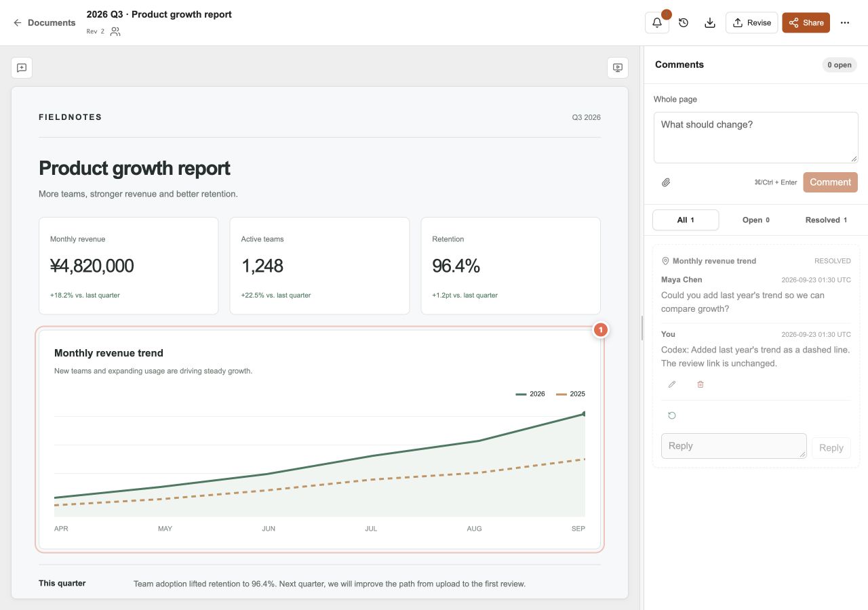Click comment pin marker 1 on chart
The height and width of the screenshot is (610, 868).
[x=600, y=330]
